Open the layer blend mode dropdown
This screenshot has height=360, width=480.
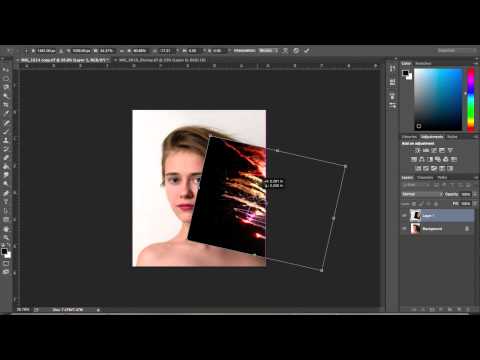(x=422, y=194)
